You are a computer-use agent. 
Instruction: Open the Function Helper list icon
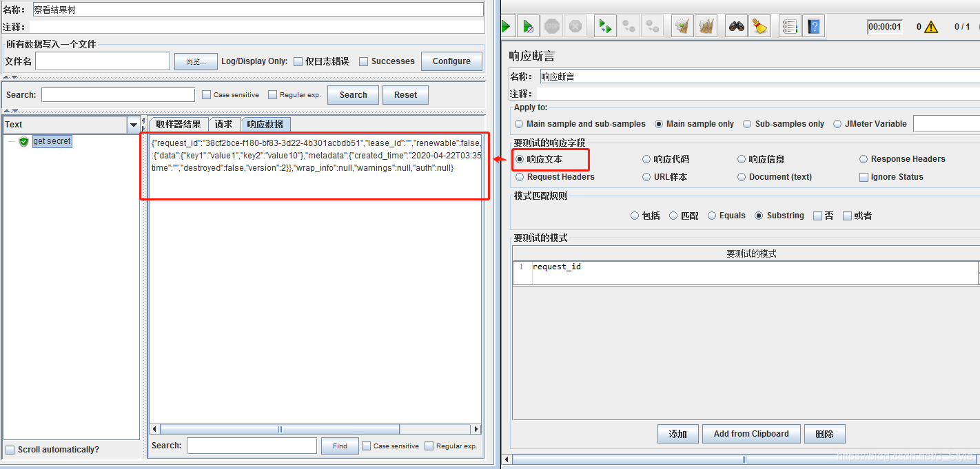tap(790, 27)
